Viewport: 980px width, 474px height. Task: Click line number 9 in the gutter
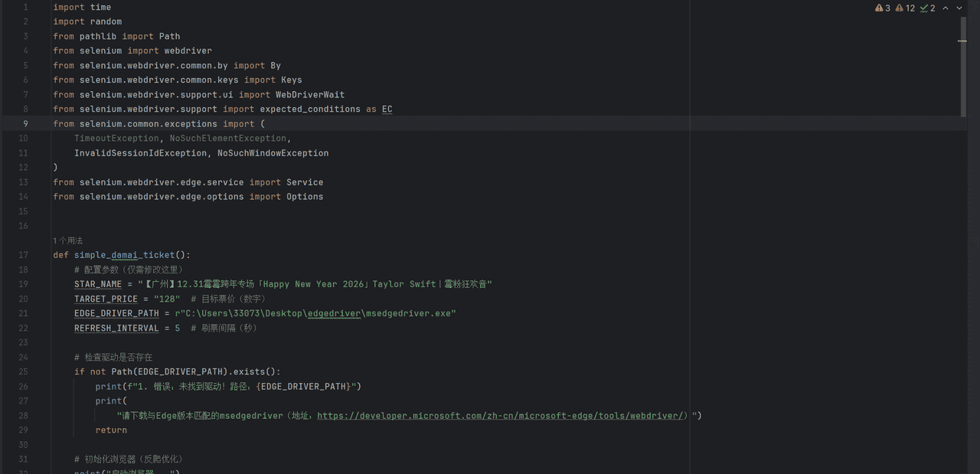[x=25, y=124]
